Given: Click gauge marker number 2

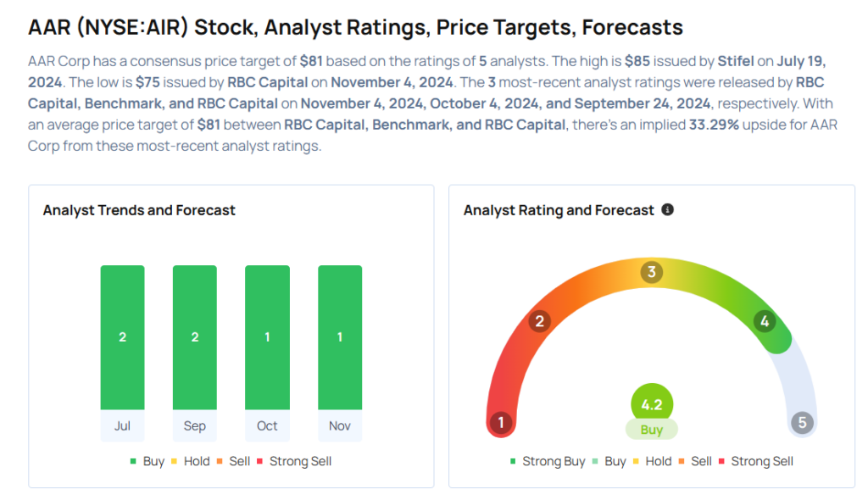Looking at the screenshot, I should tap(538, 321).
